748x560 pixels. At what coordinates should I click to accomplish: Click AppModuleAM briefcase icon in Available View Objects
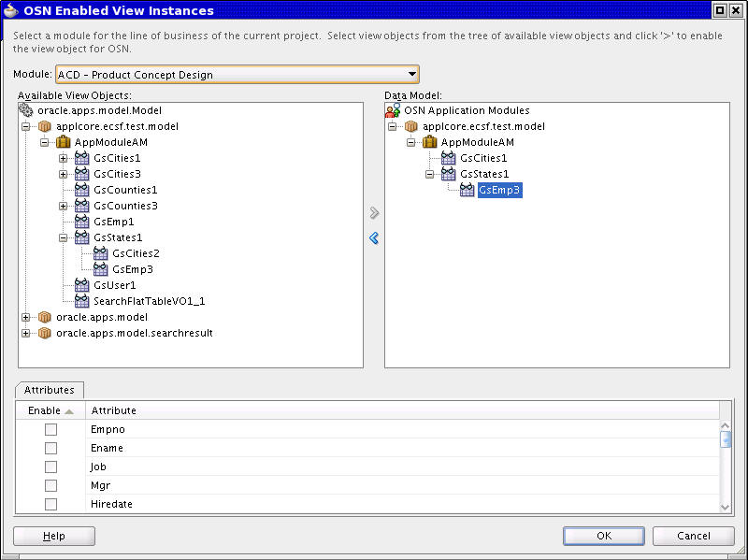(x=63, y=142)
